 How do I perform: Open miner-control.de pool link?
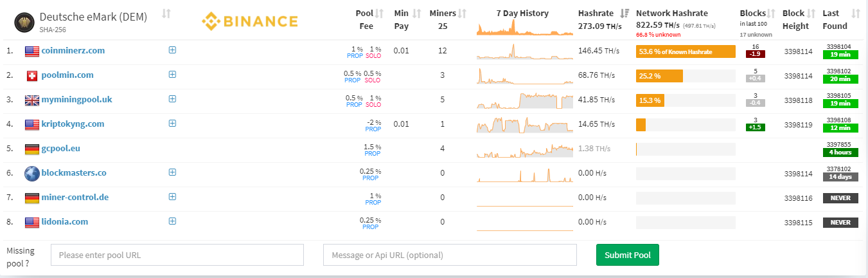point(75,197)
